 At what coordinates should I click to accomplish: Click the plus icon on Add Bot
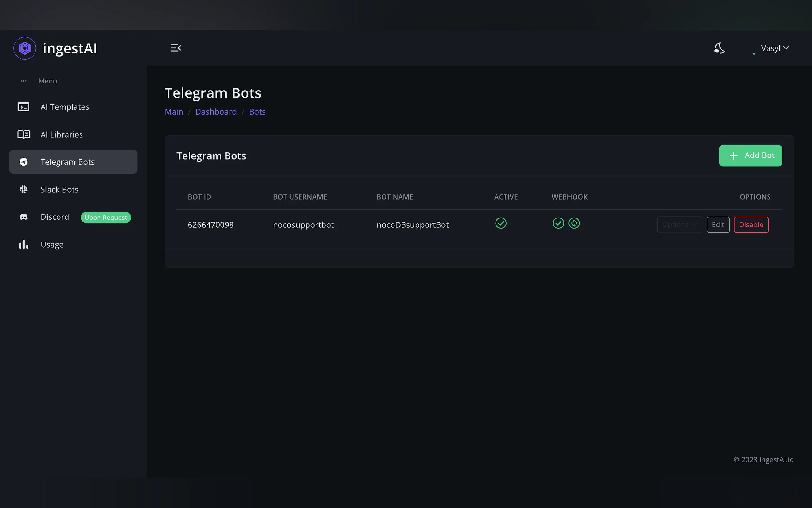[x=733, y=155]
